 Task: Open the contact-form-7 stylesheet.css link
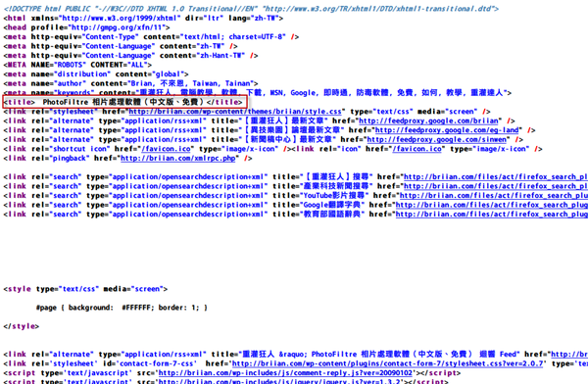[388, 363]
